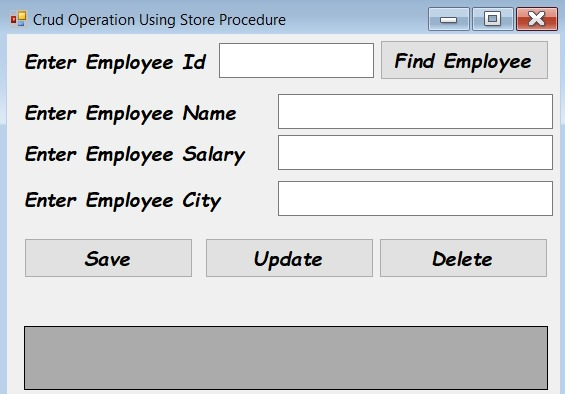Click the Find Employee button
This screenshot has height=394, width=565.
(x=464, y=60)
